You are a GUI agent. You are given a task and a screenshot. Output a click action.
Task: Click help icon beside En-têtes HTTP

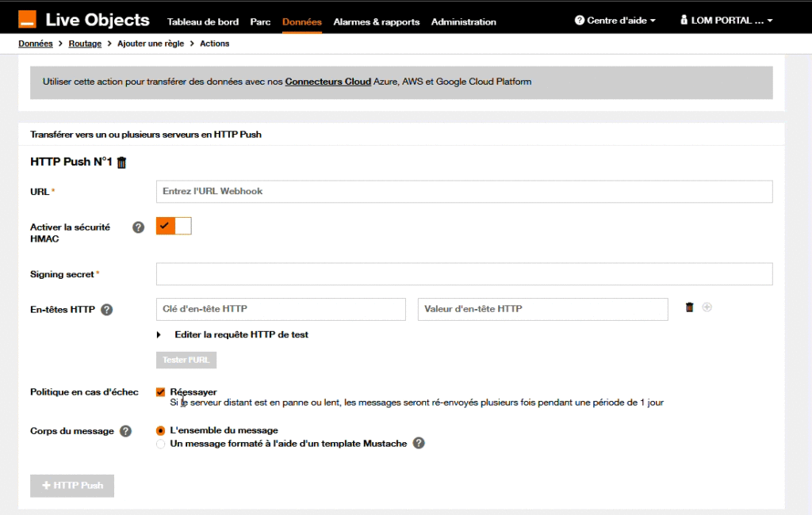click(107, 310)
